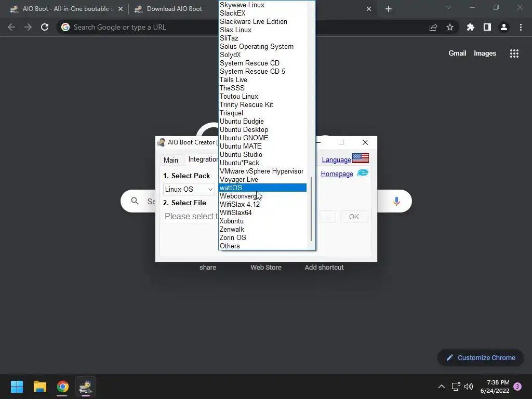Select wattOS in list

pyautogui.click(x=262, y=188)
